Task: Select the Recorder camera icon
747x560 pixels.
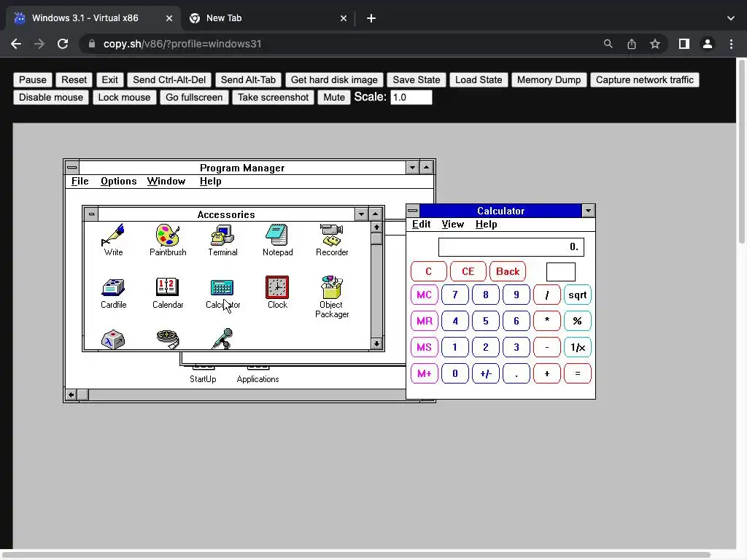Action: pos(332,240)
